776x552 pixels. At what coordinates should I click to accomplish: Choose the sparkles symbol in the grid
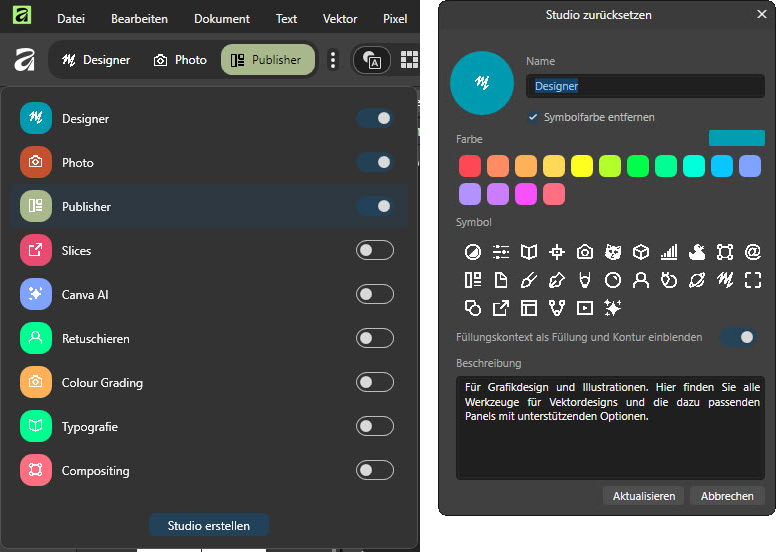613,308
